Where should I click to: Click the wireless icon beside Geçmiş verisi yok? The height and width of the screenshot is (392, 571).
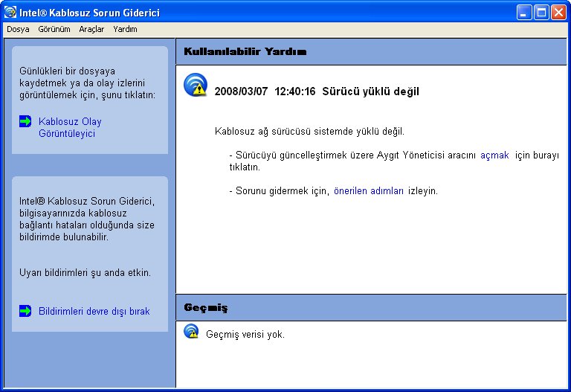191,331
